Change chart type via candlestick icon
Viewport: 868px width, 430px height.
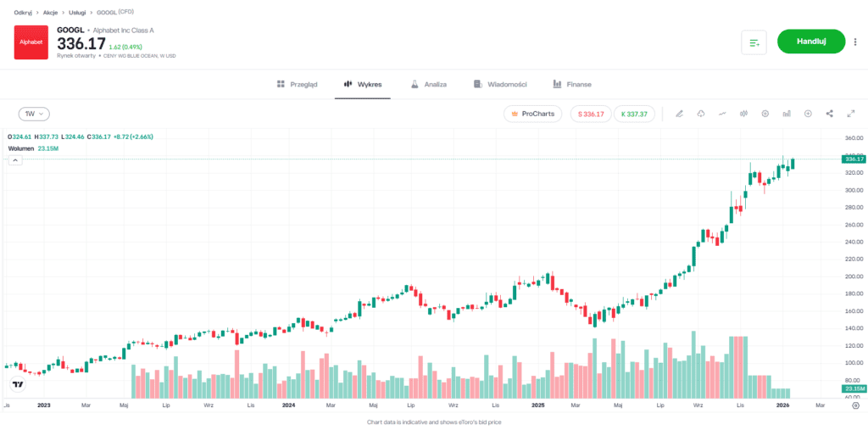pyautogui.click(x=743, y=114)
